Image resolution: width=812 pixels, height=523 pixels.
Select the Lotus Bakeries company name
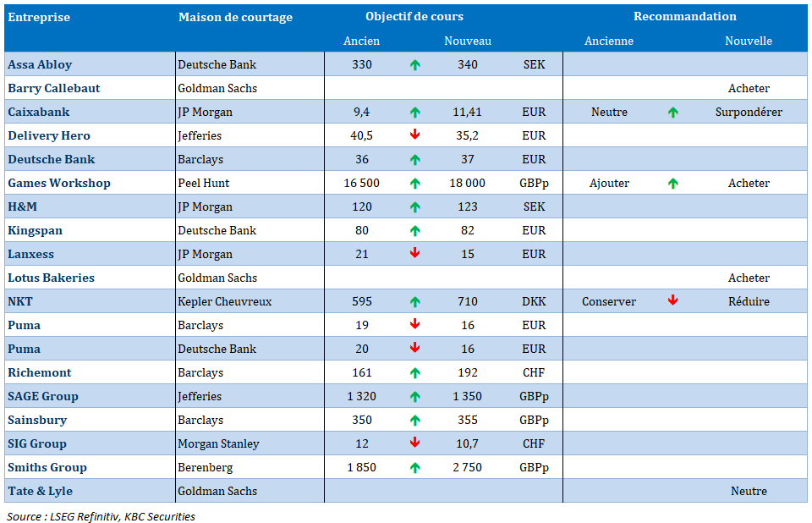click(51, 278)
